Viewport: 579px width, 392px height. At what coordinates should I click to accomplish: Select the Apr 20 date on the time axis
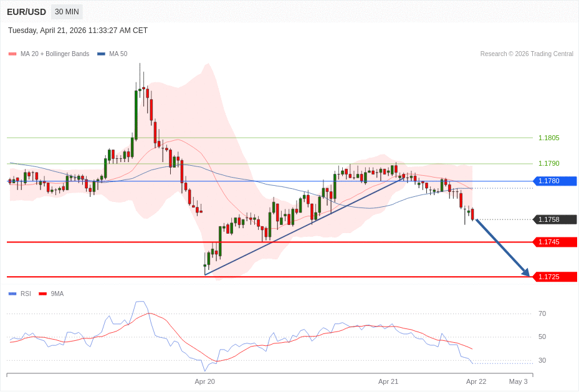(204, 381)
